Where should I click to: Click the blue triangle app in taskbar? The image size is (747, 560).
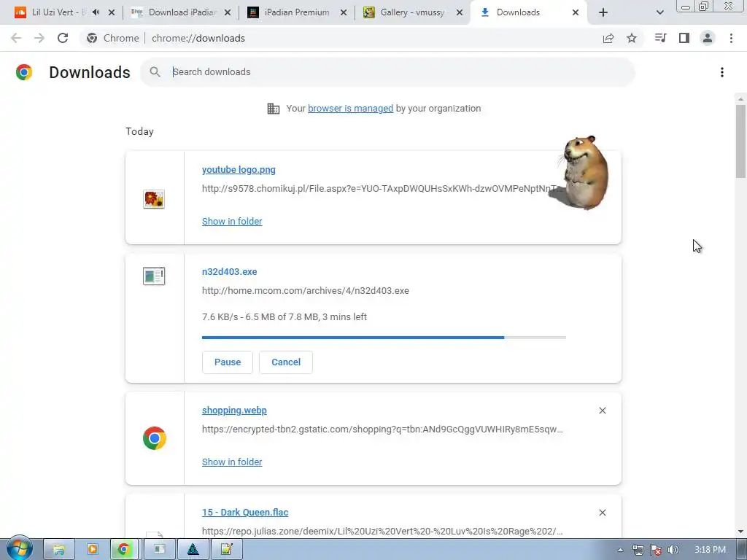coord(193,550)
